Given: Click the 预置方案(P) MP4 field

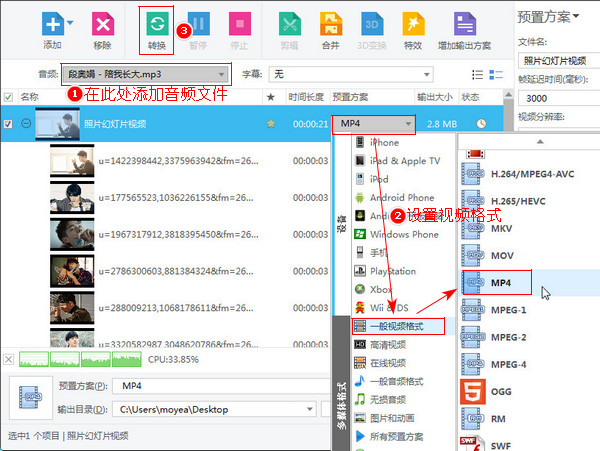Looking at the screenshot, I should (221, 386).
